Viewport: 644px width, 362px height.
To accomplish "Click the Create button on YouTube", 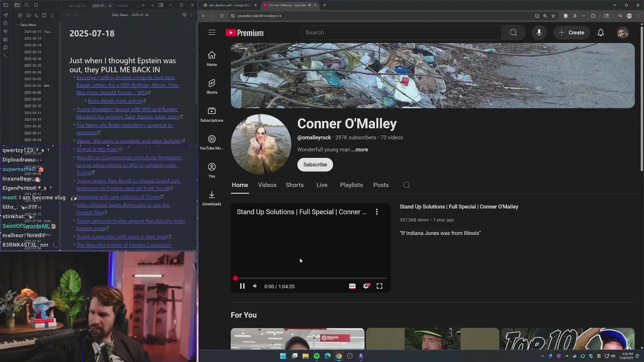I will 572,33.
